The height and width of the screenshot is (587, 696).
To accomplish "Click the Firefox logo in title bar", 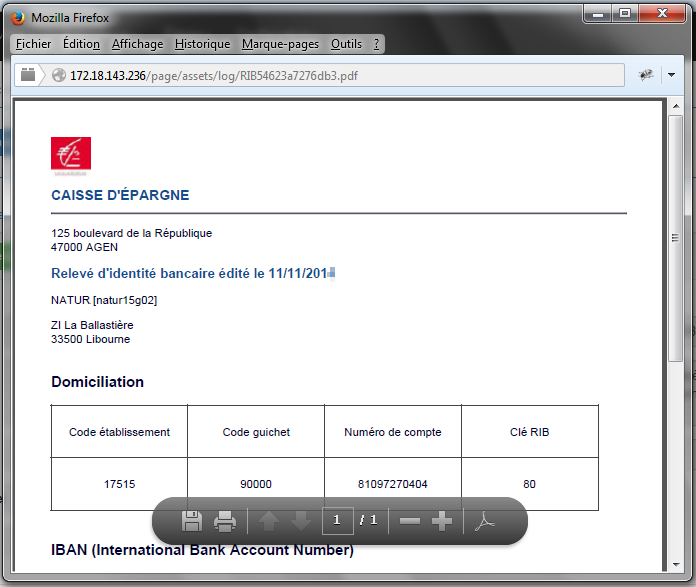I will tap(18, 18).
